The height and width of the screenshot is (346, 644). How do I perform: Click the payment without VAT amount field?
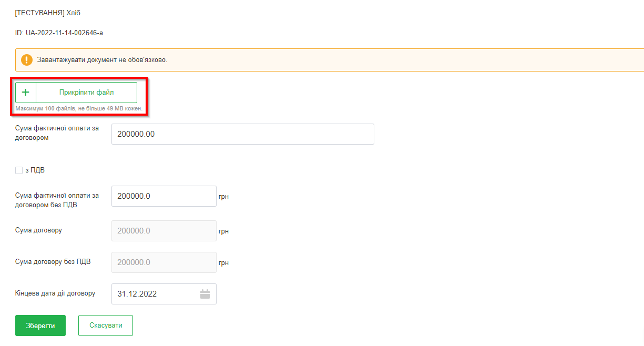pos(163,196)
